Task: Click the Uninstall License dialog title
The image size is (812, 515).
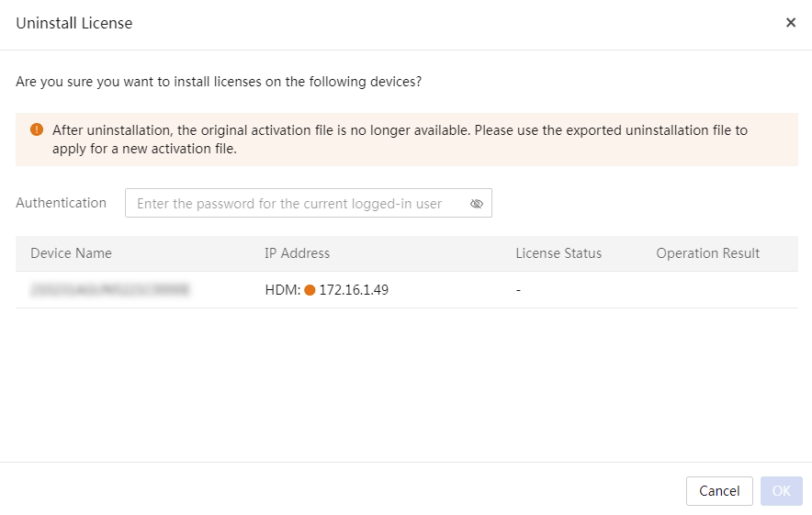Action: coord(74,23)
